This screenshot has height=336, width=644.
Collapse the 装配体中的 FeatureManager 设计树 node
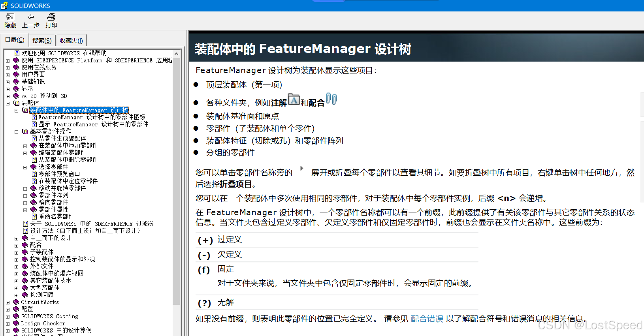(16, 111)
